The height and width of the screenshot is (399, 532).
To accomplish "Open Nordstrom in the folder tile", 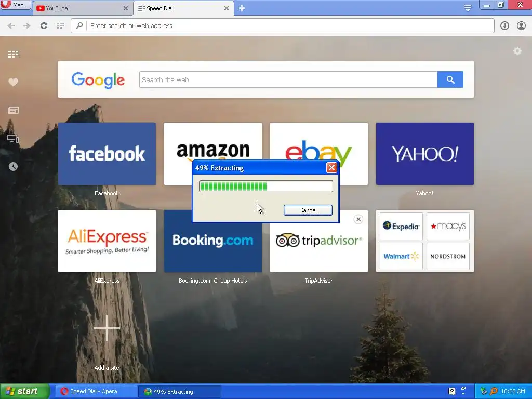I will point(448,256).
